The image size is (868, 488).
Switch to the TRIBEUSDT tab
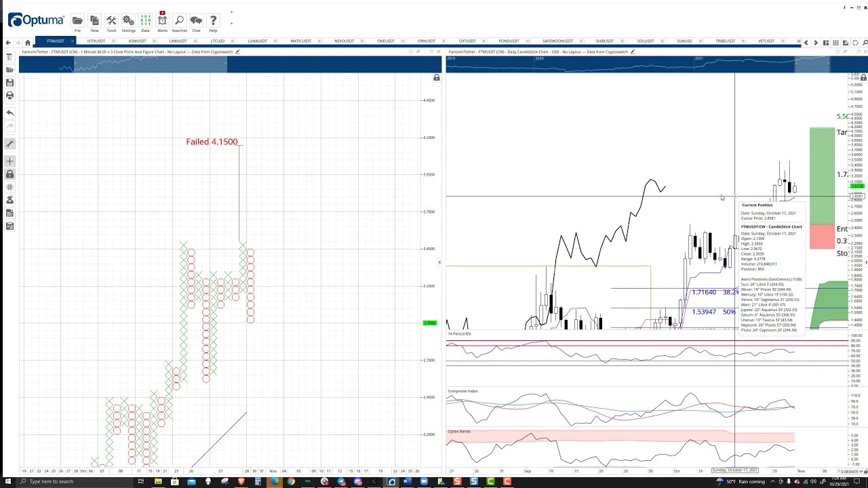pyautogui.click(x=726, y=41)
